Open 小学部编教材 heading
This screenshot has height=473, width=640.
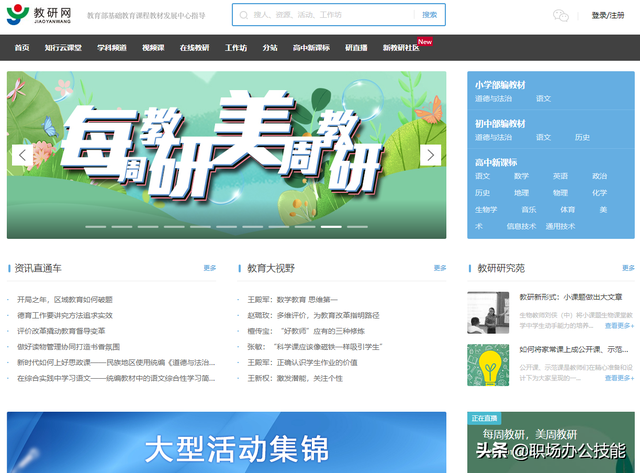tap(500, 85)
